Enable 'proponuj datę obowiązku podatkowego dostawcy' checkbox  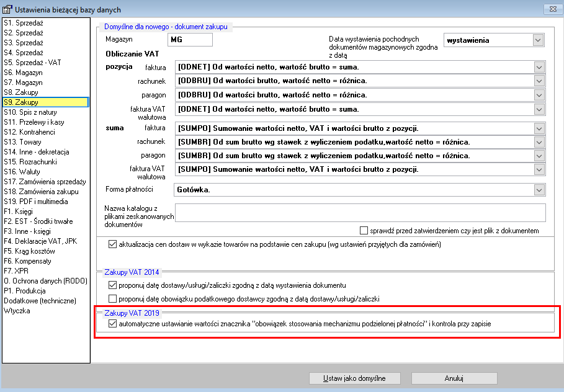coord(112,299)
